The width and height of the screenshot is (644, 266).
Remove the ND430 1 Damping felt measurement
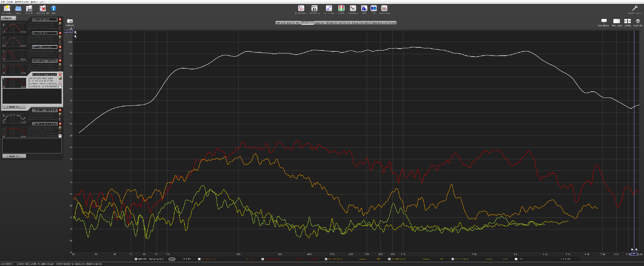60,110
